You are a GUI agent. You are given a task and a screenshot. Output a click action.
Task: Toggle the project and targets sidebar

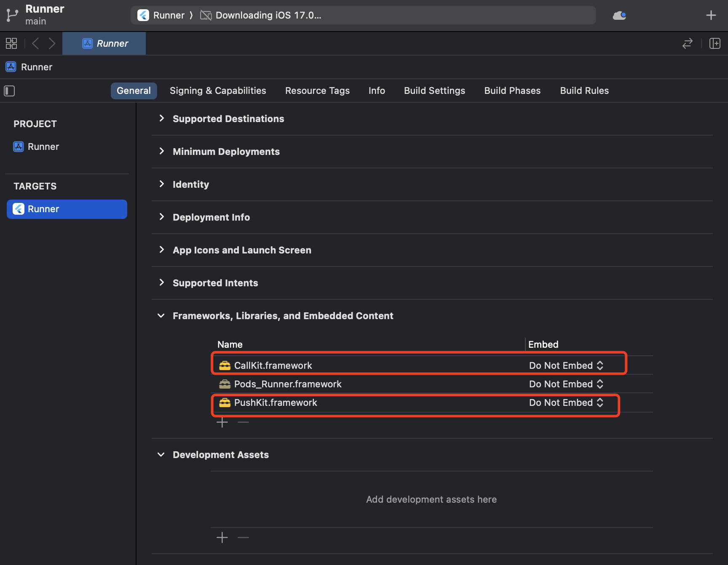click(9, 91)
